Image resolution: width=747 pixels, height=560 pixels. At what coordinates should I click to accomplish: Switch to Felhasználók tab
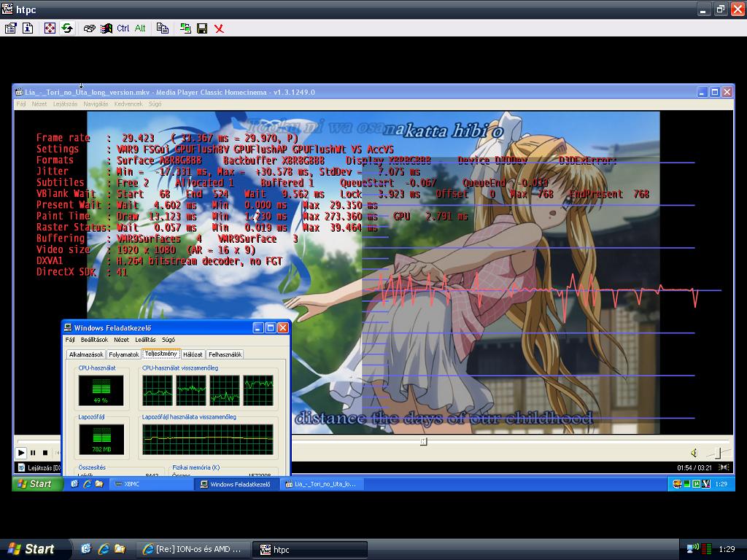pos(225,354)
